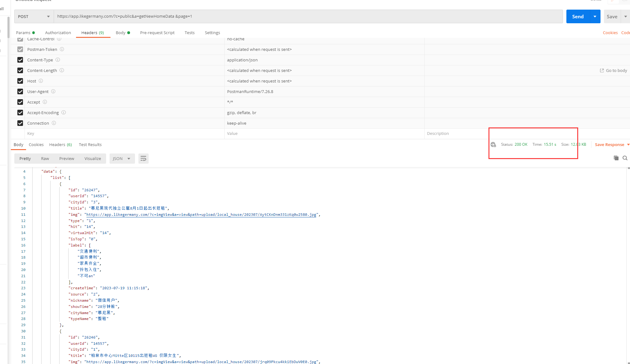Click the request URL input field
The image size is (630, 364).
click(x=307, y=16)
